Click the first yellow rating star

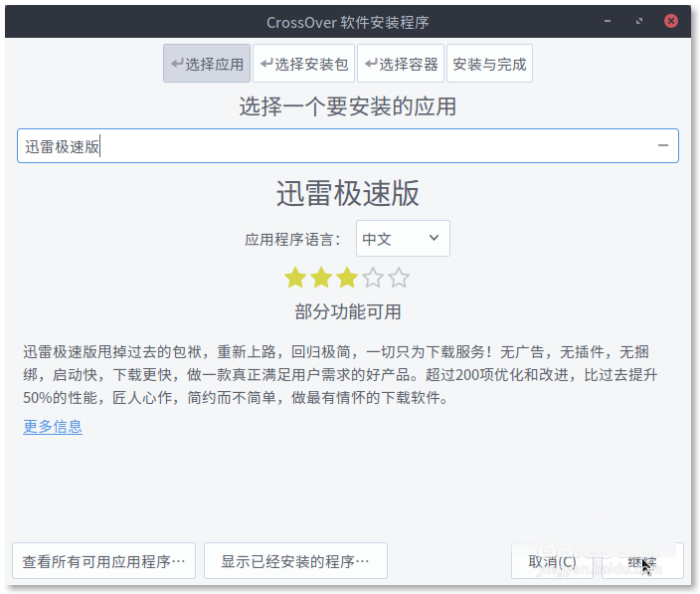pyautogui.click(x=295, y=278)
